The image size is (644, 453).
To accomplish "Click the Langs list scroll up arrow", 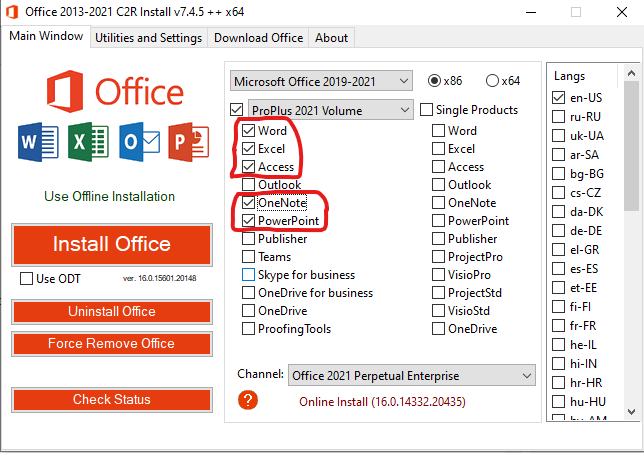I will [631, 73].
